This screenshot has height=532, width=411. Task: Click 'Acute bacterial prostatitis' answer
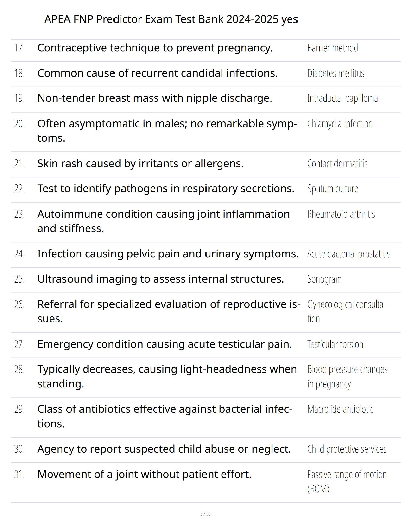tap(349, 254)
